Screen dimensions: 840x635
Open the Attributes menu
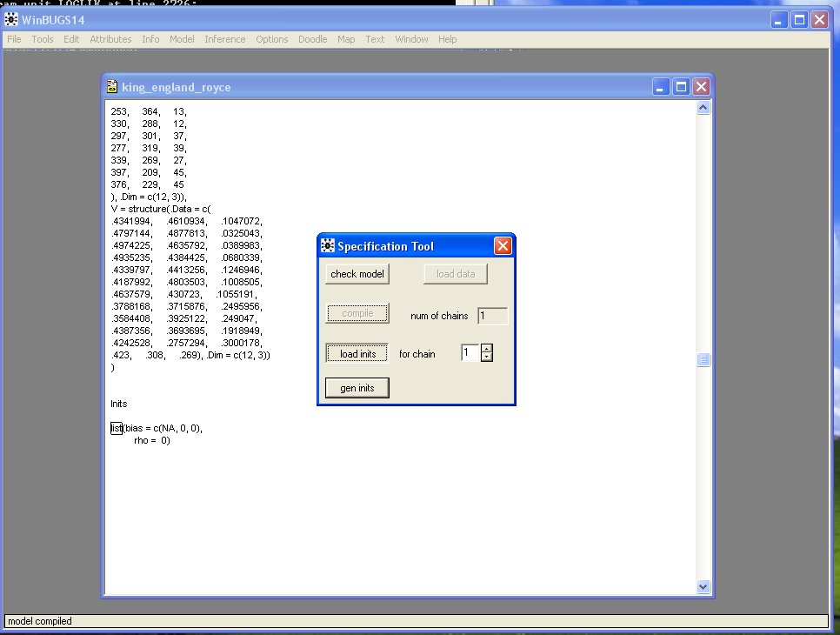click(x=110, y=39)
